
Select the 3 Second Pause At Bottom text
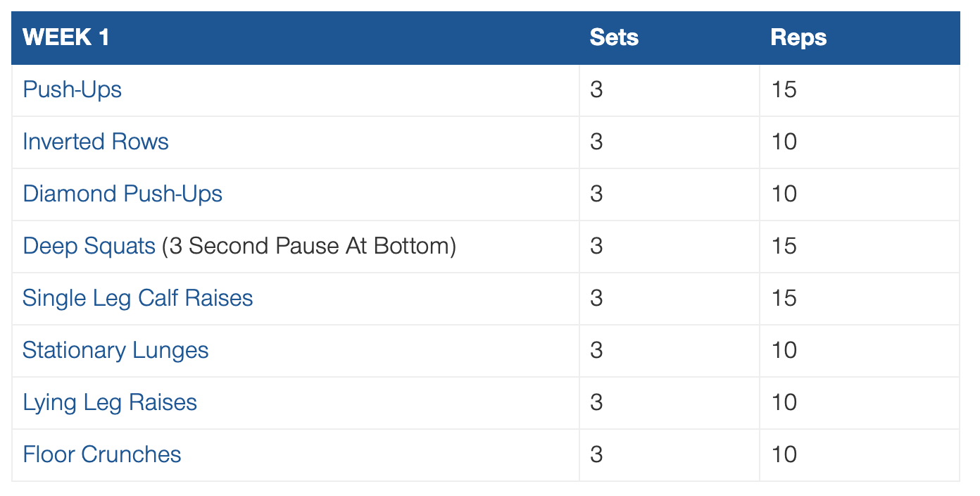coord(309,247)
